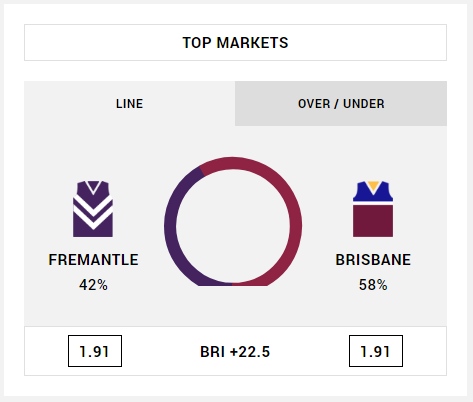Click the Brisbane maroon jersey icon
Viewport: 473px width, 402px height.
point(373,209)
